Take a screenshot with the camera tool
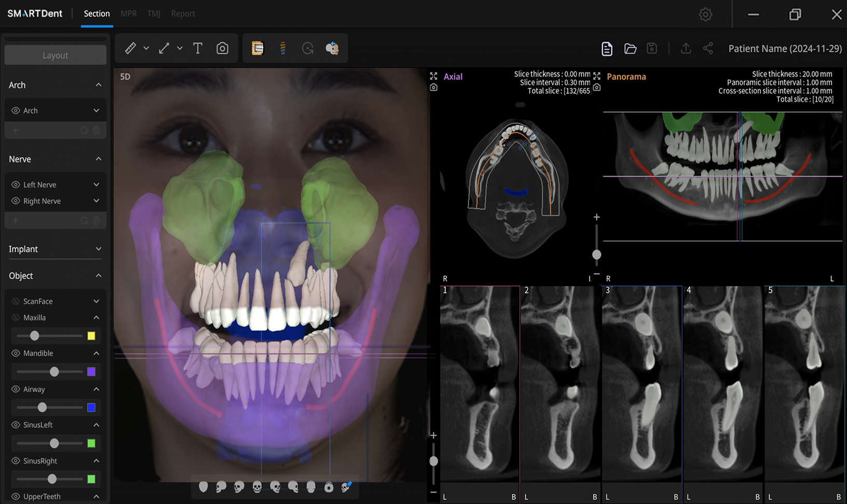Screen dimensions: 847x504 [x=222, y=48]
